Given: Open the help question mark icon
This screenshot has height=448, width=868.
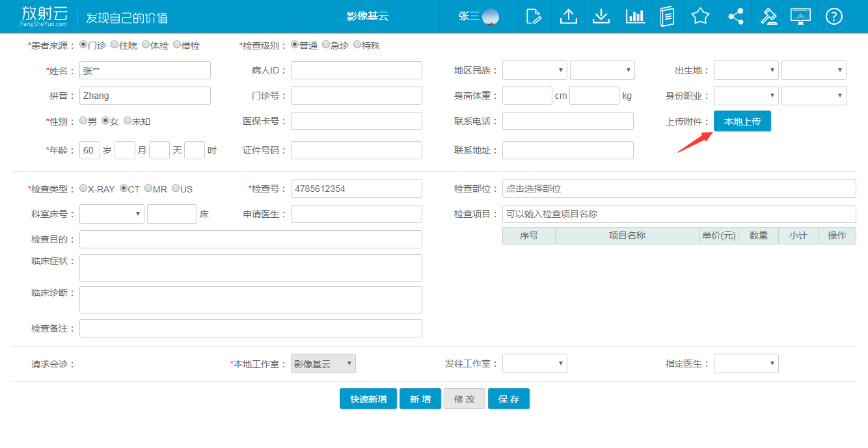Looking at the screenshot, I should (x=834, y=16).
